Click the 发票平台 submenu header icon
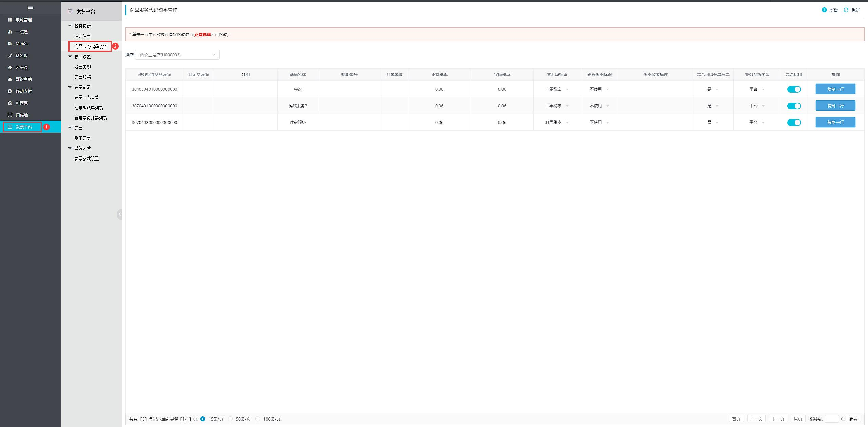The width and height of the screenshot is (868, 427). click(70, 12)
